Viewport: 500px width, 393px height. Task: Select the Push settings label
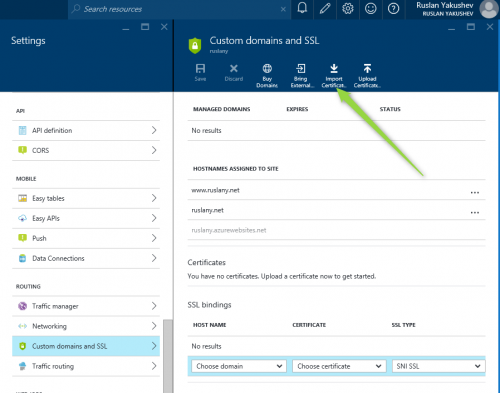click(x=39, y=238)
